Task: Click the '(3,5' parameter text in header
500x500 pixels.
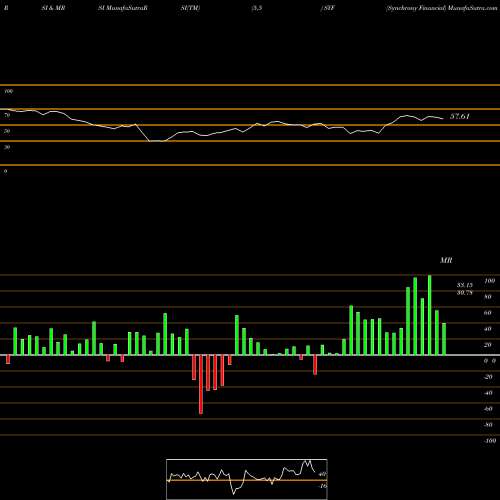Action: coord(257,8)
